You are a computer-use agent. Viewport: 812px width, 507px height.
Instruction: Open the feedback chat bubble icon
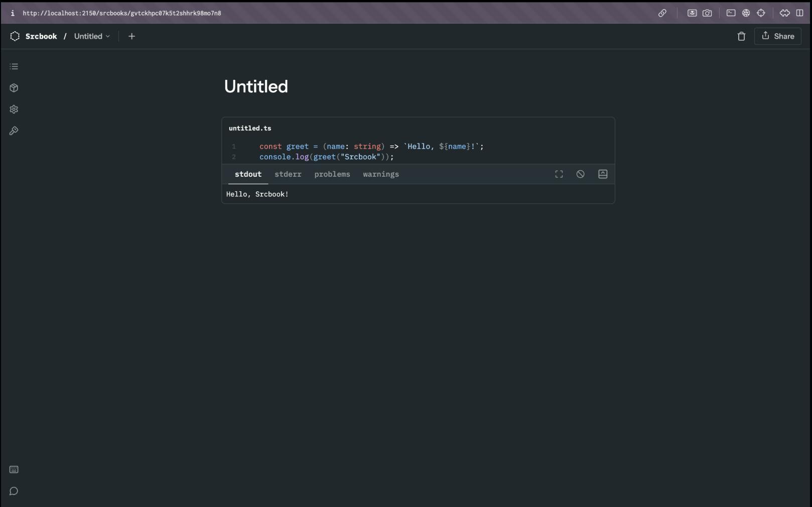[14, 491]
